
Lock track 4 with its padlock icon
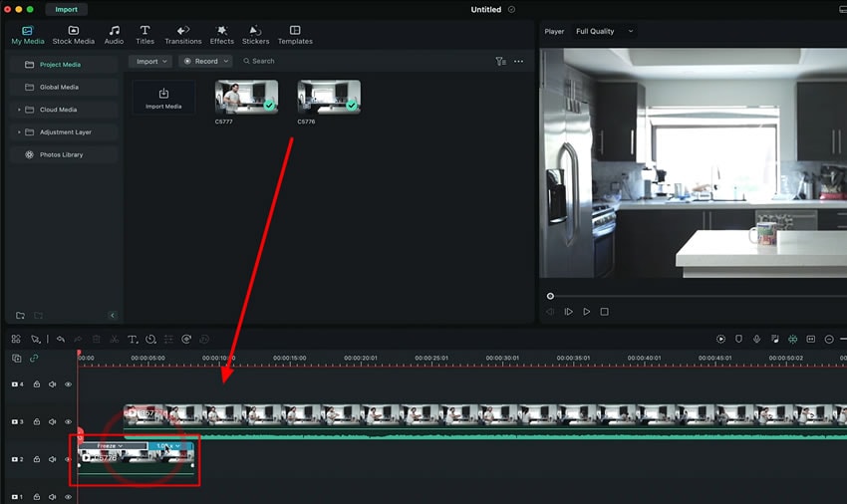point(37,384)
